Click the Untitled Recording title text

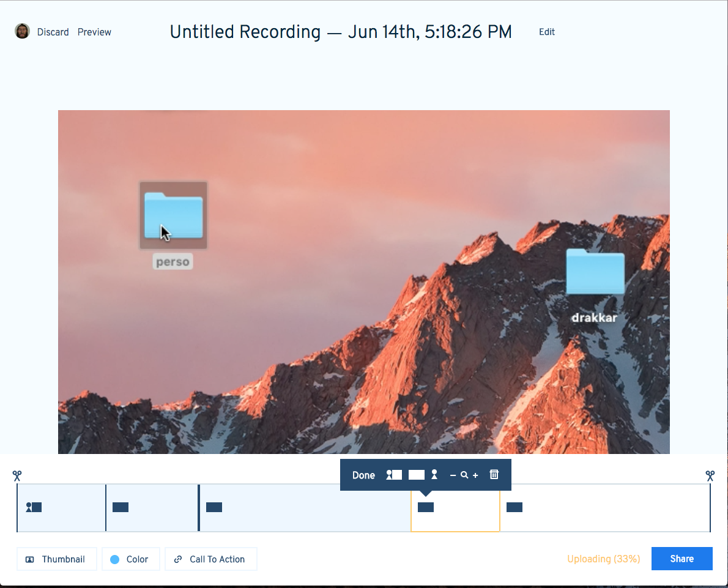click(341, 32)
